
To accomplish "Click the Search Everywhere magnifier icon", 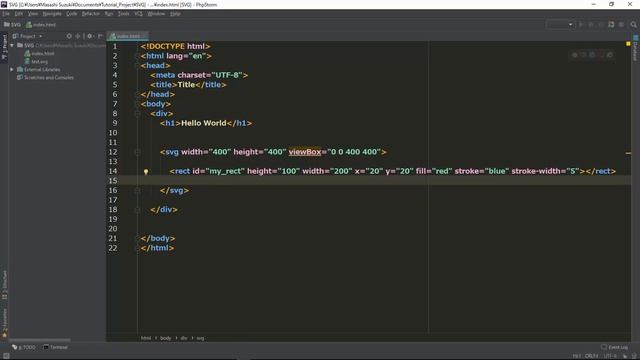I will click(x=633, y=24).
